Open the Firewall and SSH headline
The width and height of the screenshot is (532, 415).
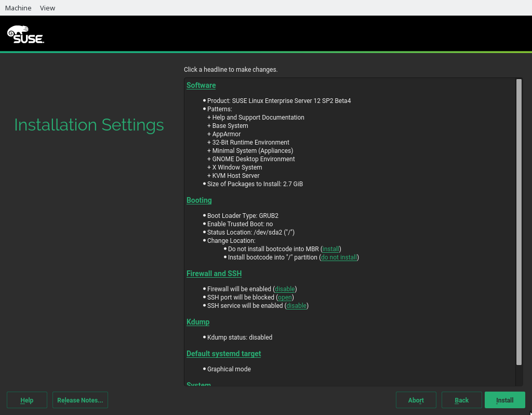click(x=214, y=274)
